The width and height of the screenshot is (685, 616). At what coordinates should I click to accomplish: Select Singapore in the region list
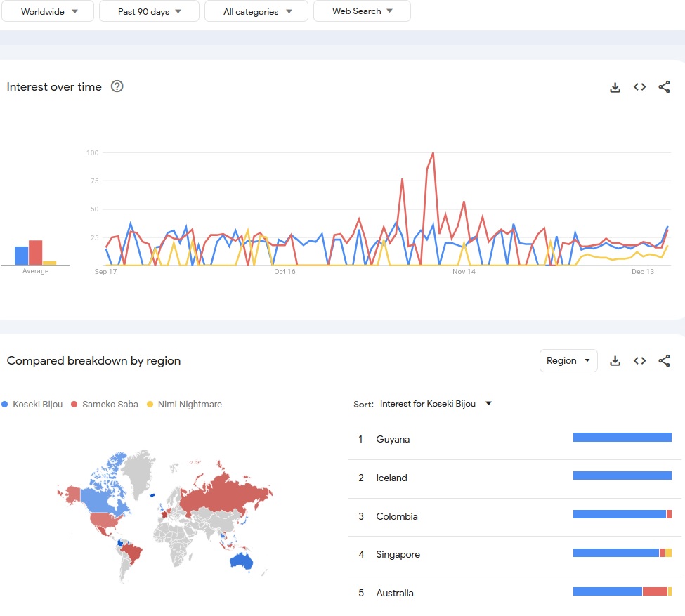click(x=514, y=554)
